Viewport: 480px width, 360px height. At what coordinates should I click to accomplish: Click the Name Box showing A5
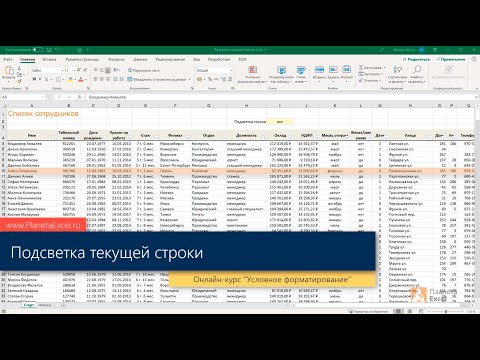coord(22,97)
